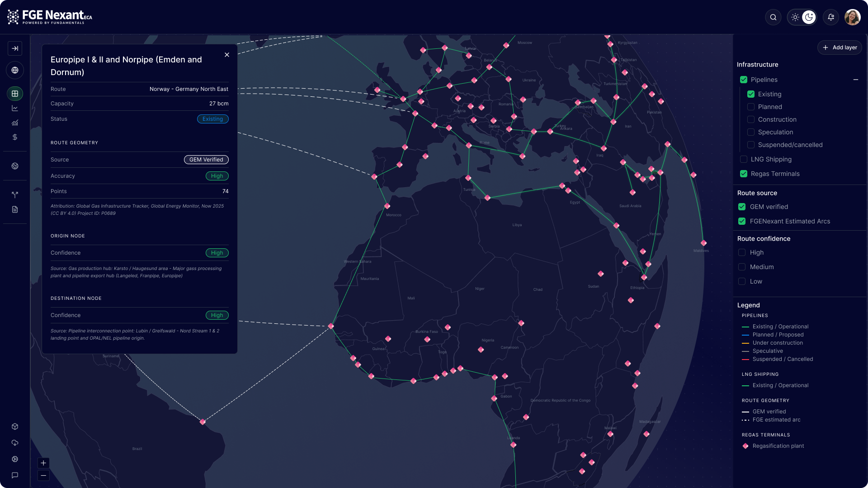Uncheck FGENexant Estimated Arcs checkbox
Viewport: 868px width, 488px height.
click(x=742, y=221)
